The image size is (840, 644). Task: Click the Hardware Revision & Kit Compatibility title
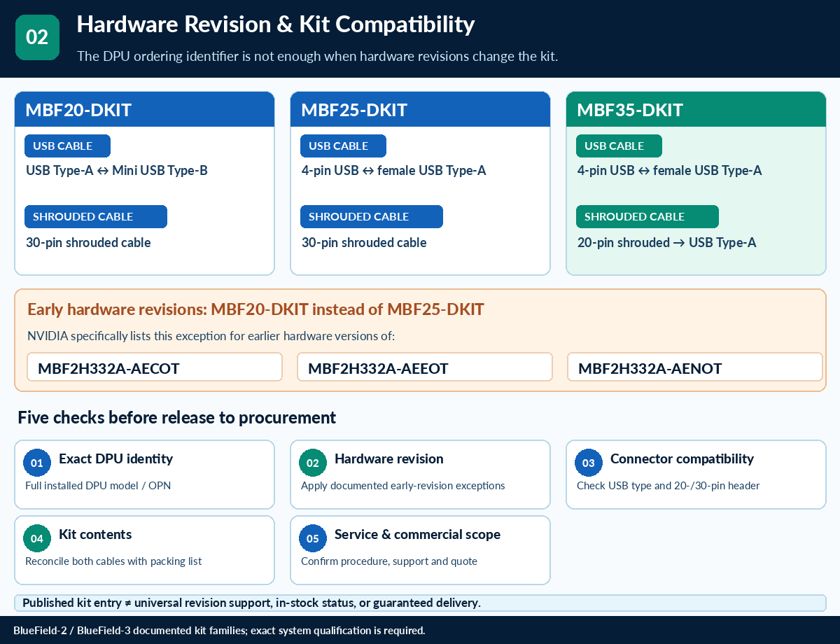point(276,24)
